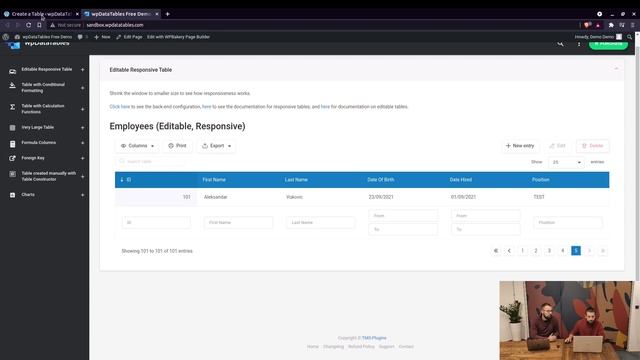Image resolution: width=640 pixels, height=360 pixels.
Task: Click the admin bar search magnifier
Action: (629, 37)
